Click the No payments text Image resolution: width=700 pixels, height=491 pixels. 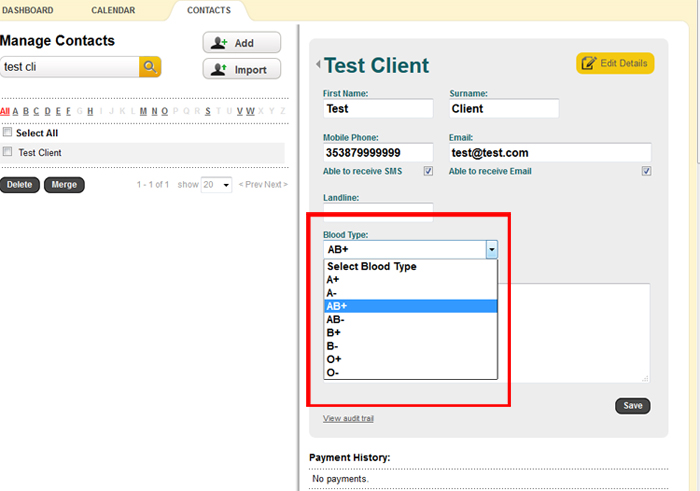[x=340, y=479]
